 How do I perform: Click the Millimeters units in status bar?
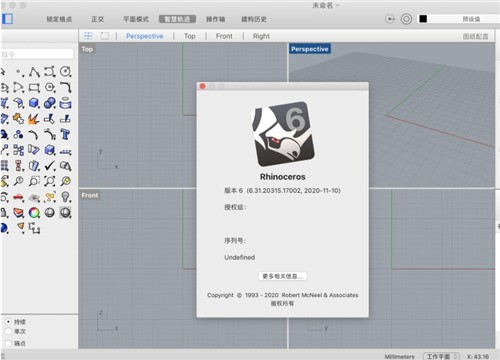click(399, 357)
